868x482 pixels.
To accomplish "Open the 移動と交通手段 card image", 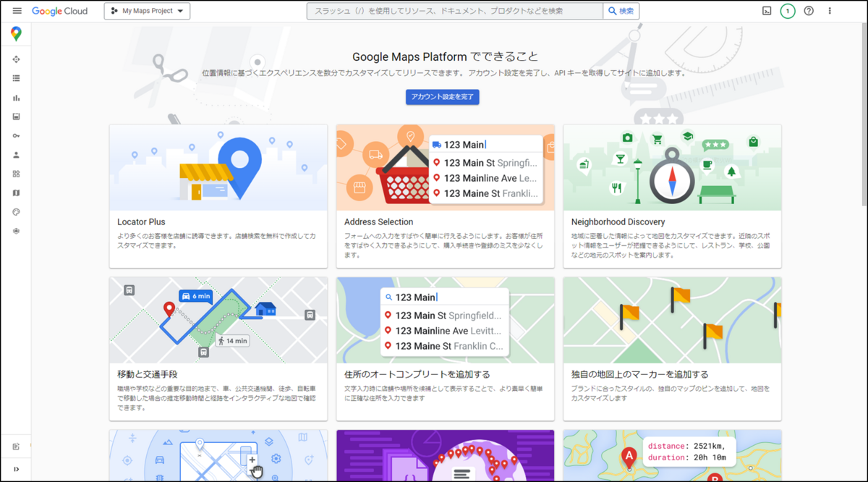I will tap(218, 320).
